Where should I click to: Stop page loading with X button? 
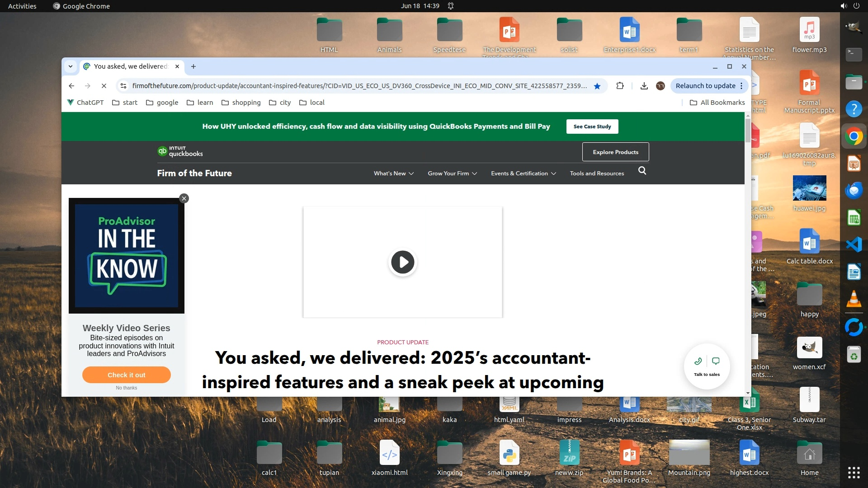(104, 86)
